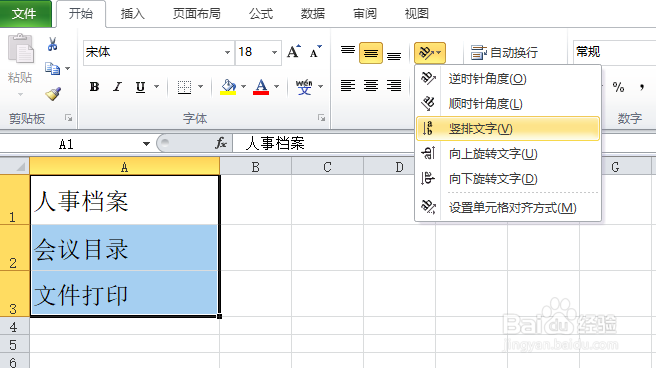Select the 开始 Home tab
The width and height of the screenshot is (656, 368).
coord(81,14)
